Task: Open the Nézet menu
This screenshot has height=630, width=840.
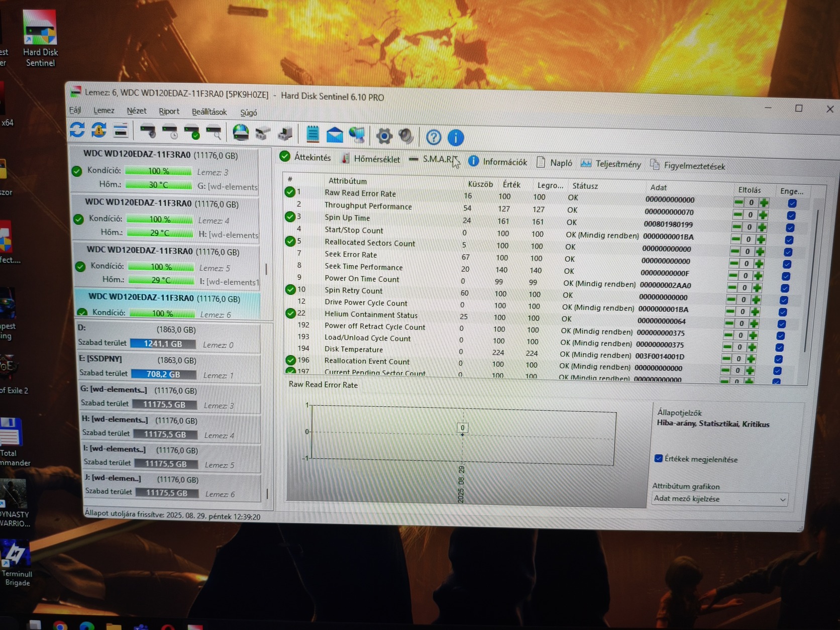Action: tap(137, 111)
